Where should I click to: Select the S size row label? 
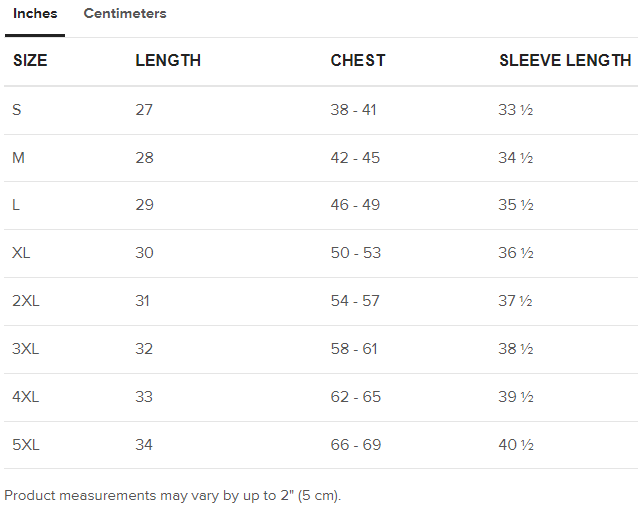pyautogui.click(x=17, y=109)
